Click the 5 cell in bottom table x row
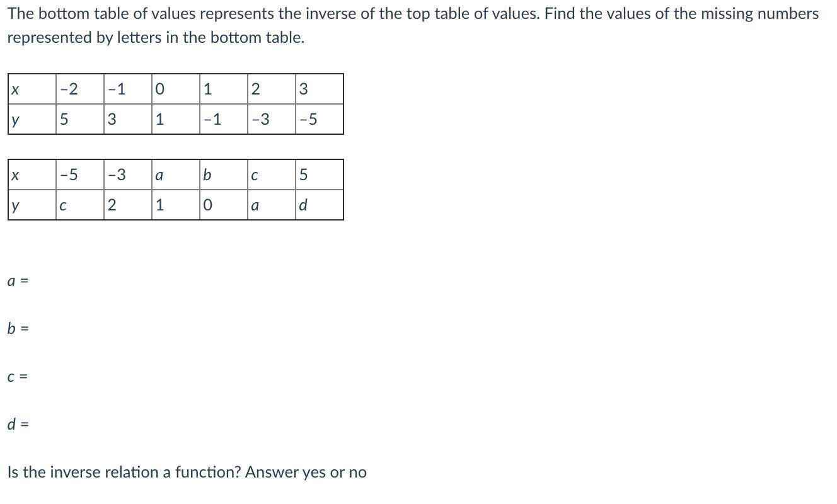Viewport: 837px width, 504px height. (x=320, y=175)
